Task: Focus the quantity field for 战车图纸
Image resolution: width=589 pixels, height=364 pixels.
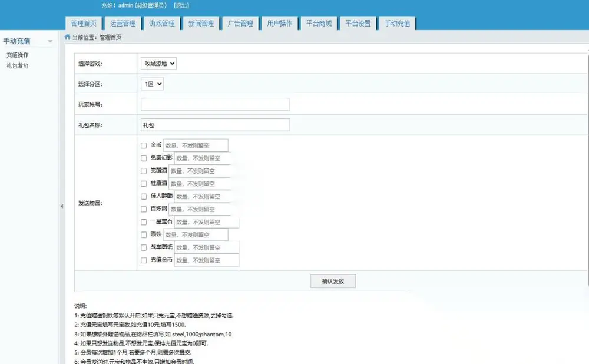Action: point(207,247)
